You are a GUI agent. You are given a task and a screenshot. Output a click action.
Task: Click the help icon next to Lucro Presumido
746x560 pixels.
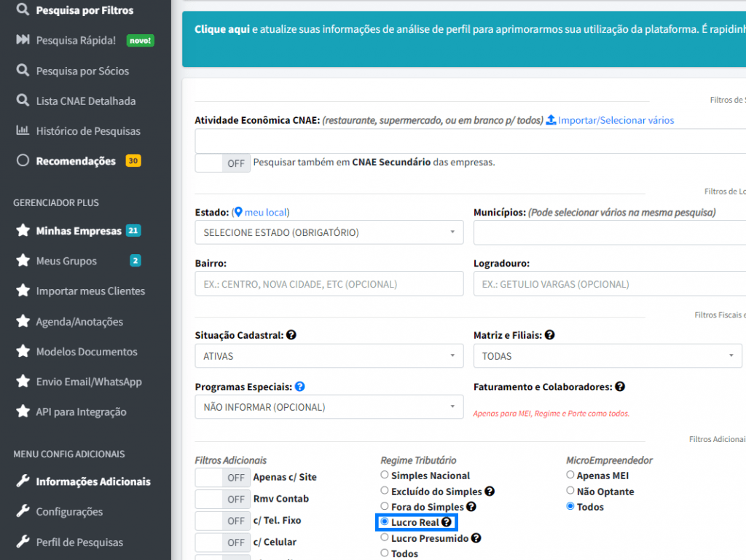[x=476, y=538]
